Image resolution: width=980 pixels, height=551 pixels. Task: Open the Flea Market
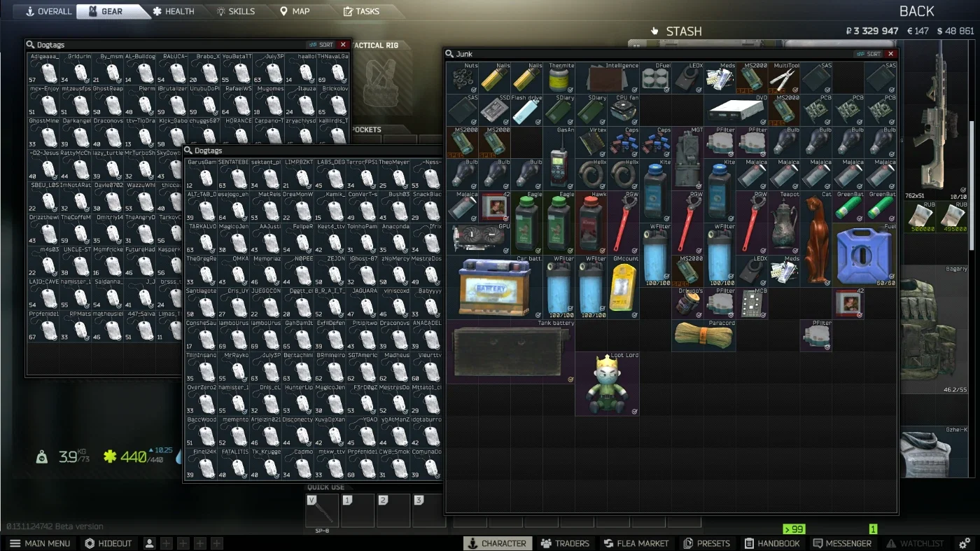(x=636, y=543)
